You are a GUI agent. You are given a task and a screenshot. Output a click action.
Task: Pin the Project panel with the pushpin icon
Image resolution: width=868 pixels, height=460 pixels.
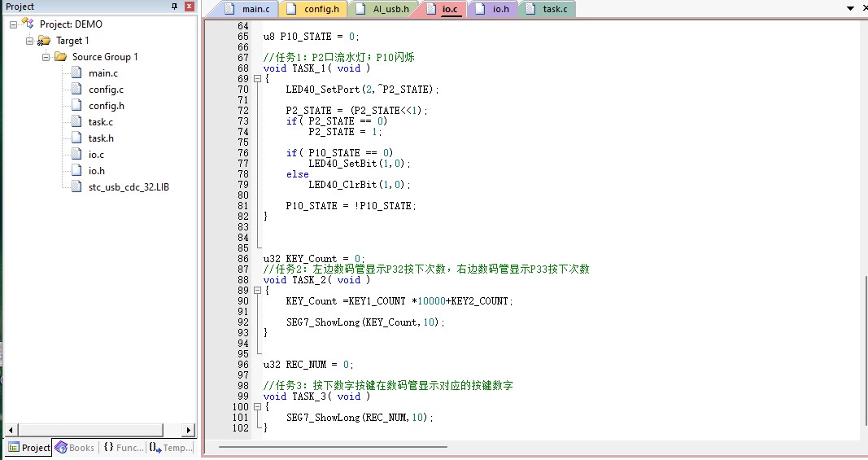174,6
